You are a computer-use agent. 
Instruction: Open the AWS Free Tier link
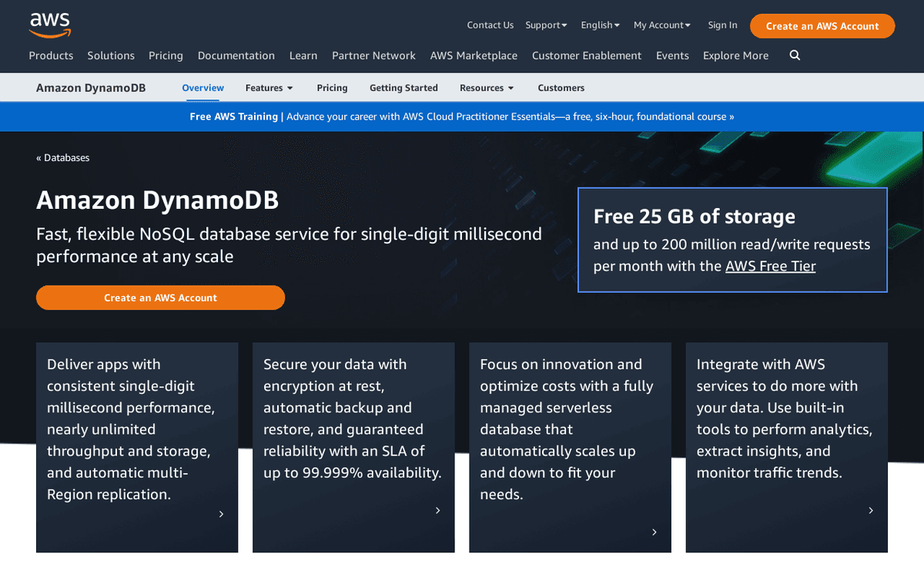pos(770,266)
